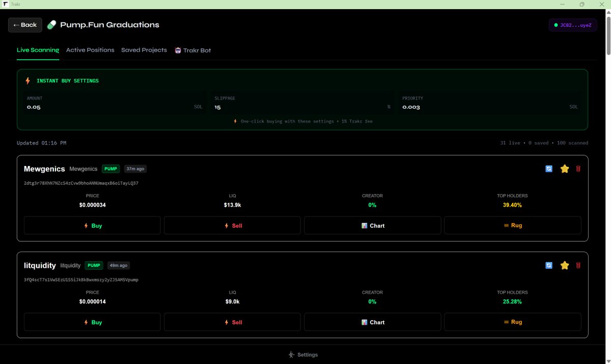Click the litquidity contract address
Viewport: 611px width, 364px height.
pyautogui.click(x=81, y=279)
